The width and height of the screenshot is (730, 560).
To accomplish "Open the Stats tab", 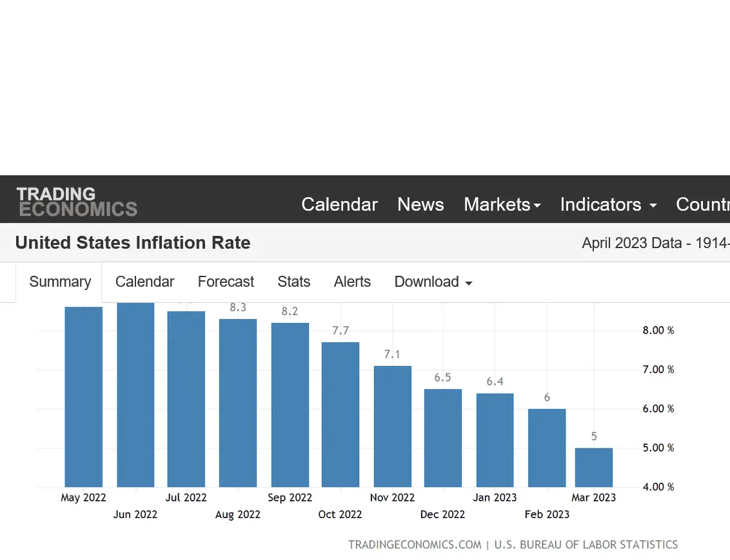I will pyautogui.click(x=293, y=282).
